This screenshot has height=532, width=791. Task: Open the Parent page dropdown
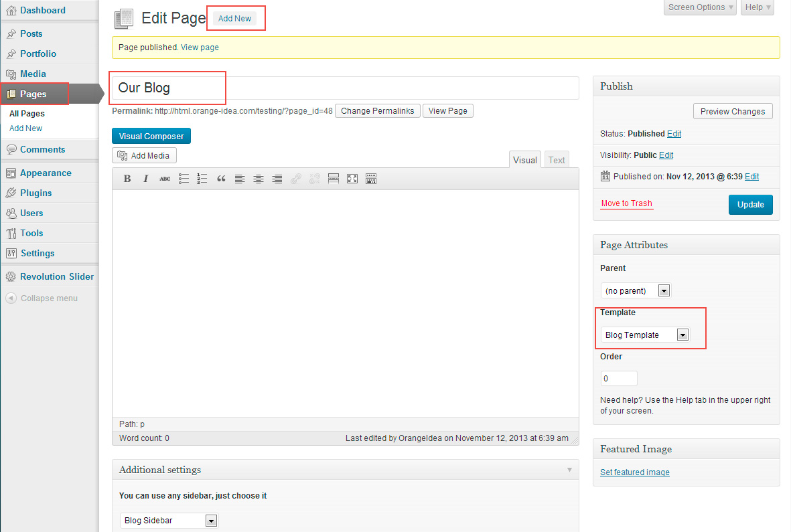pos(636,290)
